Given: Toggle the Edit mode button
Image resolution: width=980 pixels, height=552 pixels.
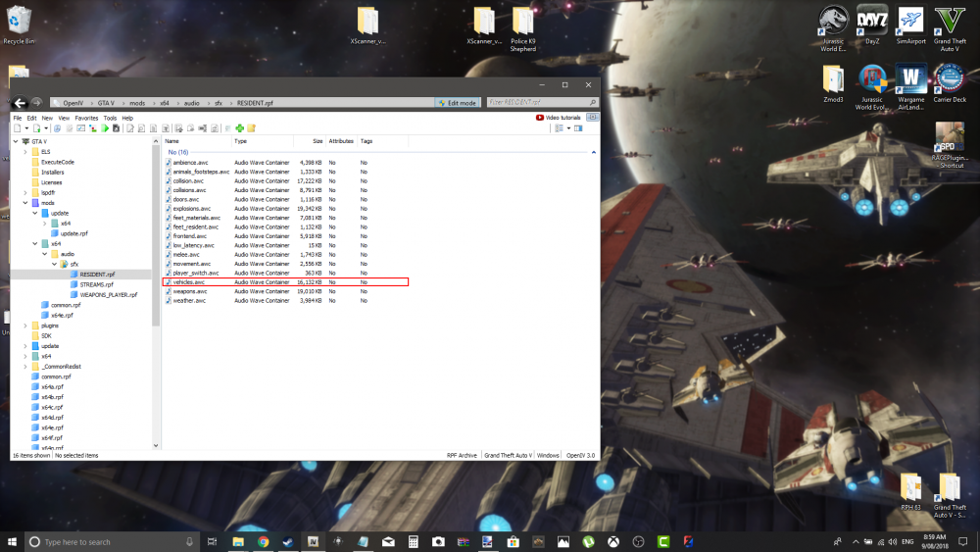Looking at the screenshot, I should [x=458, y=103].
